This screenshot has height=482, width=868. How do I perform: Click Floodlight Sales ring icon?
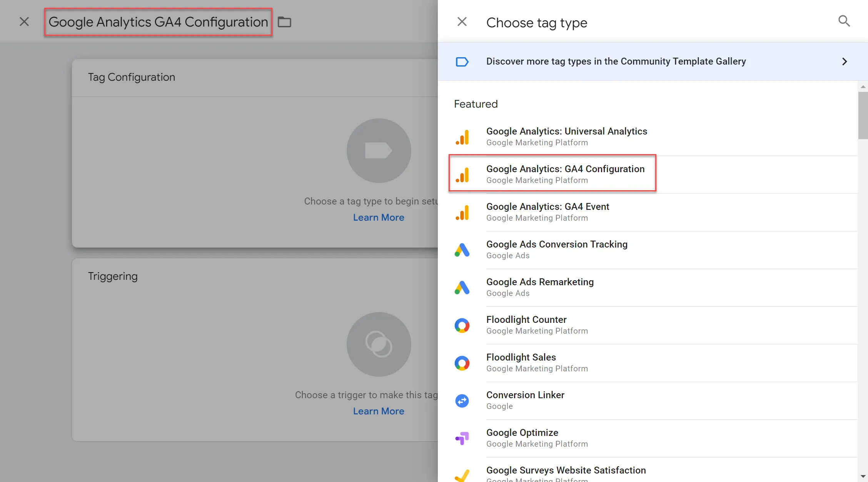coord(462,363)
